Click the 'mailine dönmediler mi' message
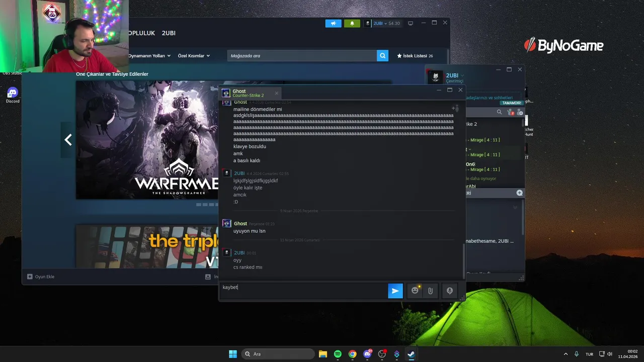This screenshot has height=362, width=644. [258, 109]
